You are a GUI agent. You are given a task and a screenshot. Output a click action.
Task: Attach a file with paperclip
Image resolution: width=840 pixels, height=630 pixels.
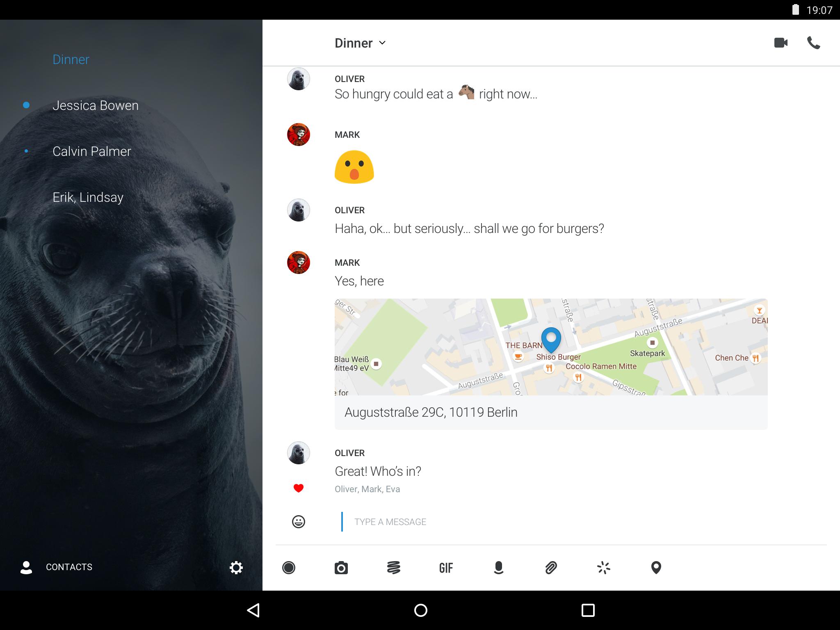click(551, 568)
